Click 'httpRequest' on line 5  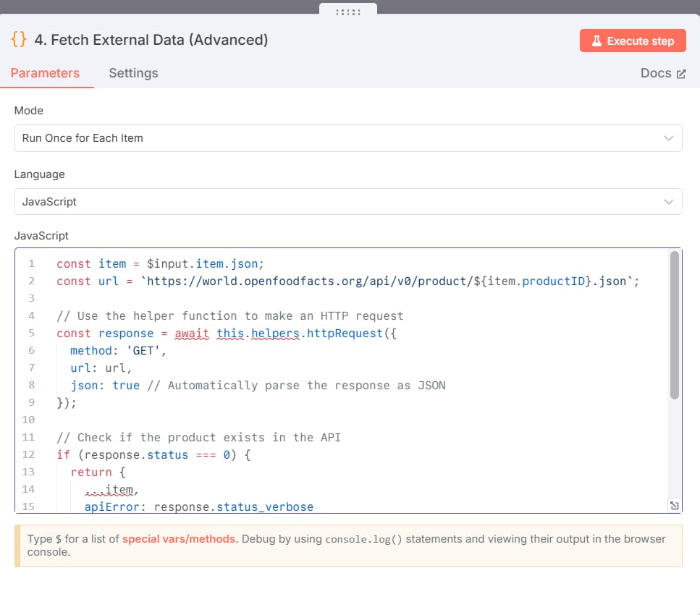click(345, 334)
